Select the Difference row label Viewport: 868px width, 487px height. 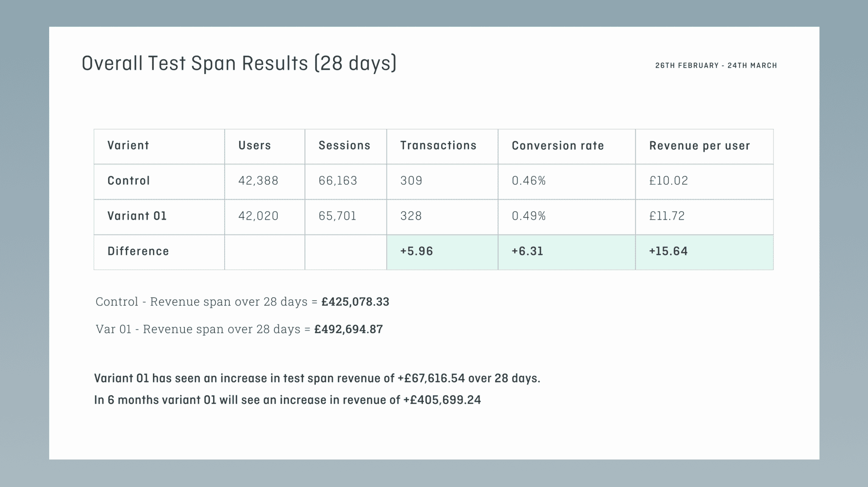[138, 251]
